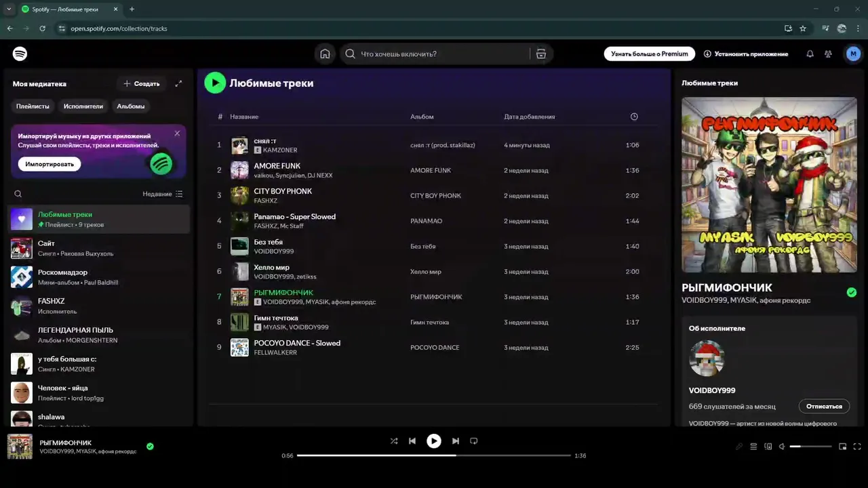Skip to previous track
The height and width of the screenshot is (488, 868).
(x=412, y=441)
